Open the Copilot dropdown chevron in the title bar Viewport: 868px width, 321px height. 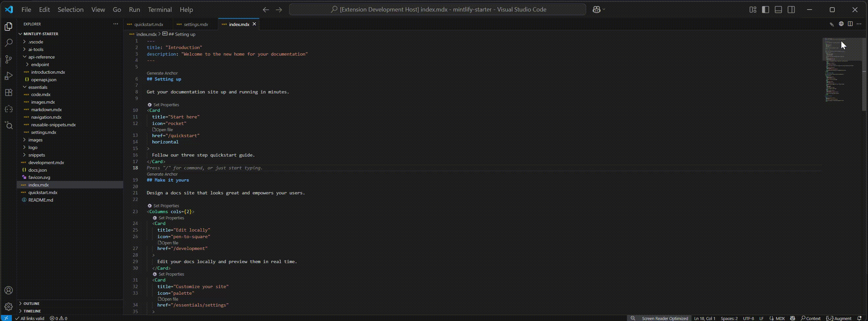click(604, 10)
